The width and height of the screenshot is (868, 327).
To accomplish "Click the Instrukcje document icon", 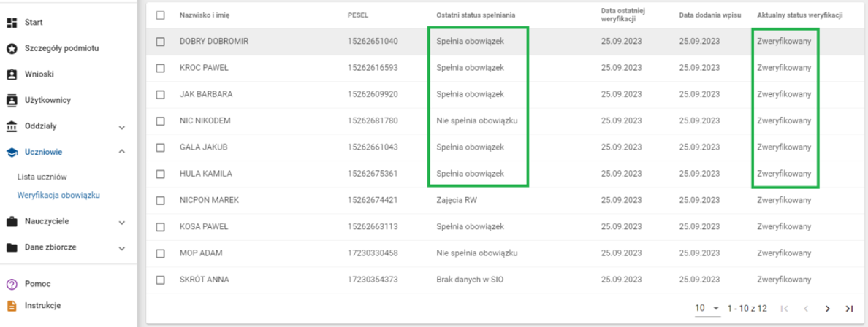I will coord(12,305).
